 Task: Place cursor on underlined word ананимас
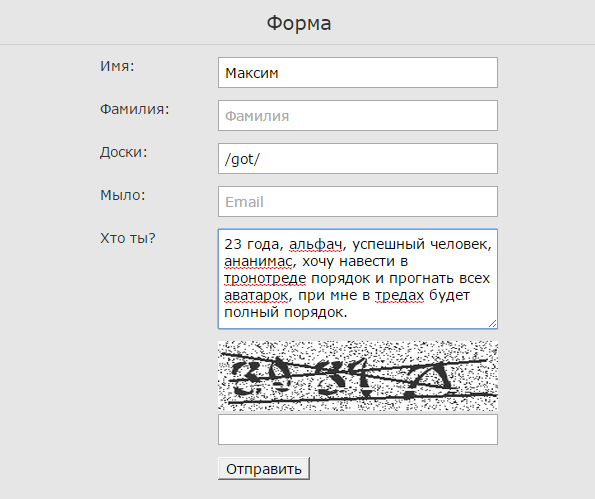(x=258, y=261)
